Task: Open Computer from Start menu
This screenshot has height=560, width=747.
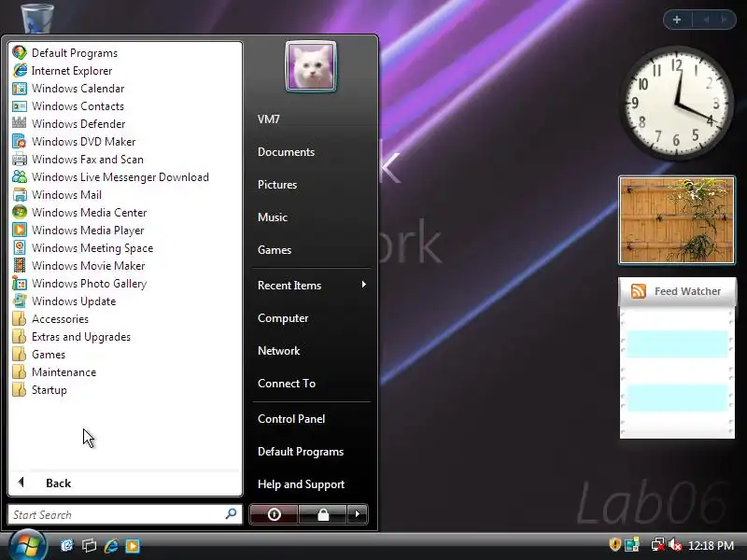Action: (283, 318)
